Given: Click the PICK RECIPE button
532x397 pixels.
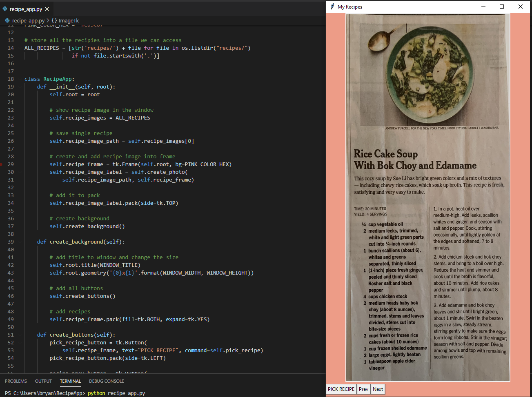Looking at the screenshot, I should (341, 389).
